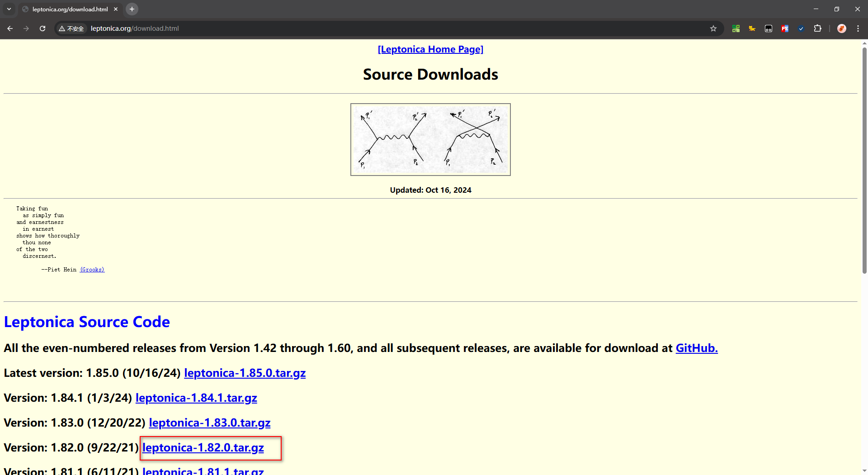Click the scrollbar up arrow
The height and width of the screenshot is (475, 868).
pyautogui.click(x=864, y=43)
